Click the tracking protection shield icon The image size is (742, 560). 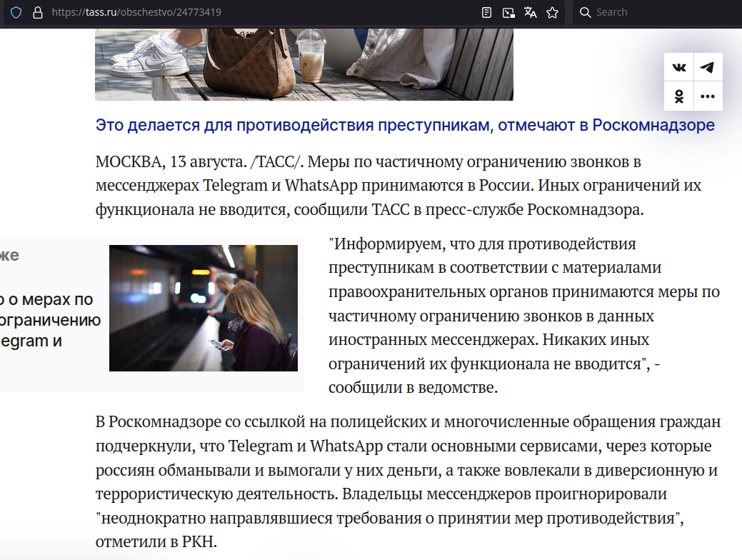(x=16, y=12)
